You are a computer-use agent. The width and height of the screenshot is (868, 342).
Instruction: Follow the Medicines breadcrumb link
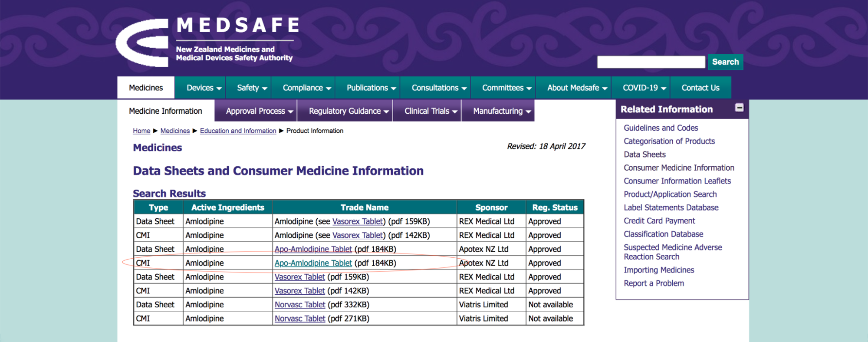coord(175,131)
